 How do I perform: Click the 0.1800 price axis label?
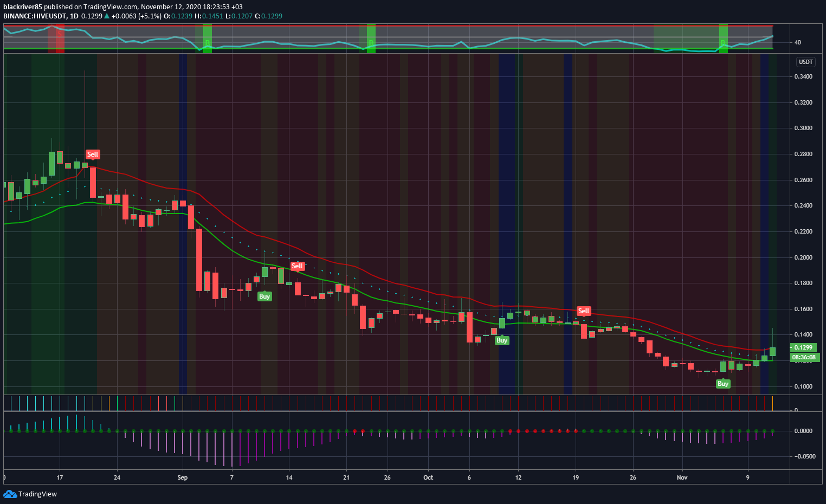pos(803,283)
